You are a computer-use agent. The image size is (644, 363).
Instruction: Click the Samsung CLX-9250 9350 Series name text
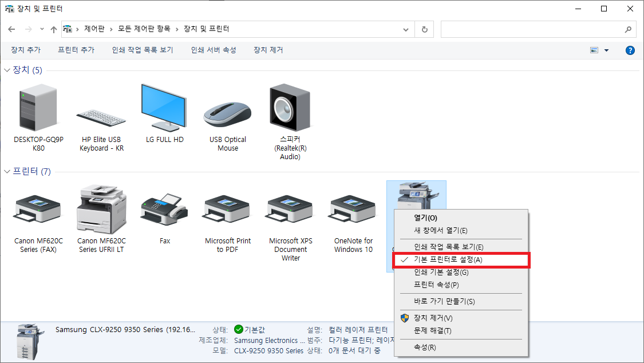(x=125, y=330)
